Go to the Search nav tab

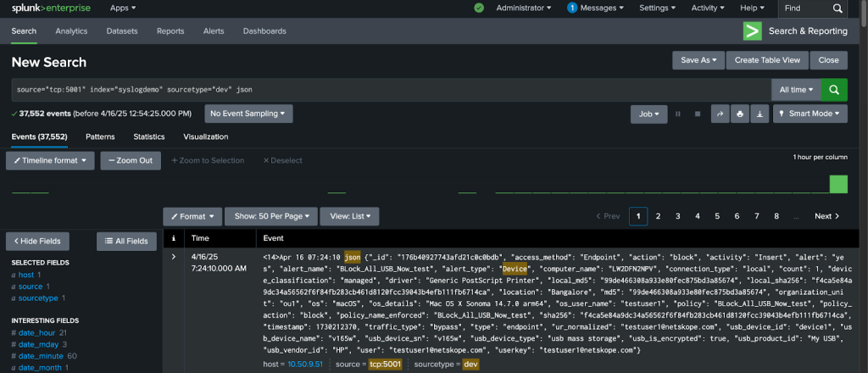coord(24,31)
